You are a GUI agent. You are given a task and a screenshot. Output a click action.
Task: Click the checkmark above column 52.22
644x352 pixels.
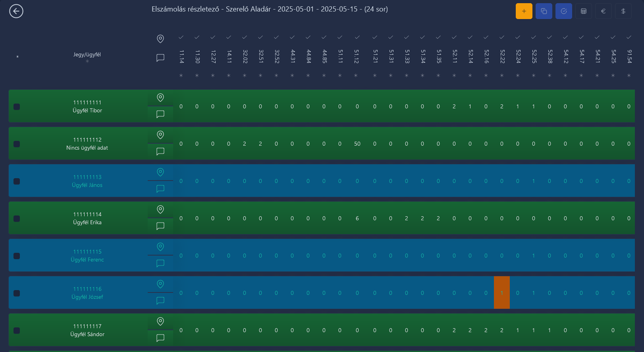coord(502,37)
